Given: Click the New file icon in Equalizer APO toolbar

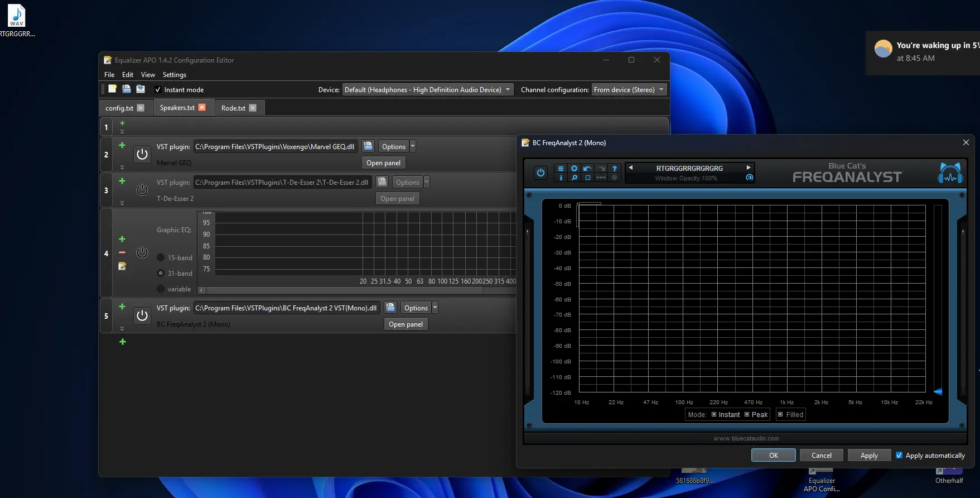Looking at the screenshot, I should 112,89.
